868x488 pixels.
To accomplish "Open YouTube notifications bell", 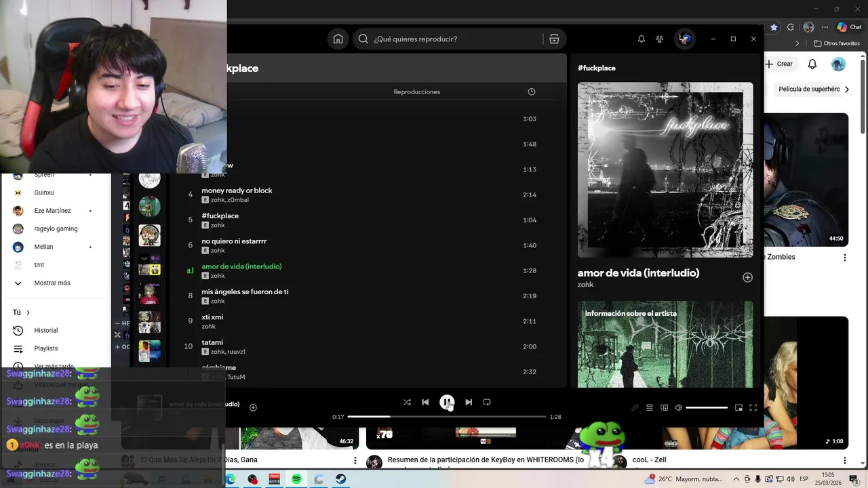I will coord(812,64).
